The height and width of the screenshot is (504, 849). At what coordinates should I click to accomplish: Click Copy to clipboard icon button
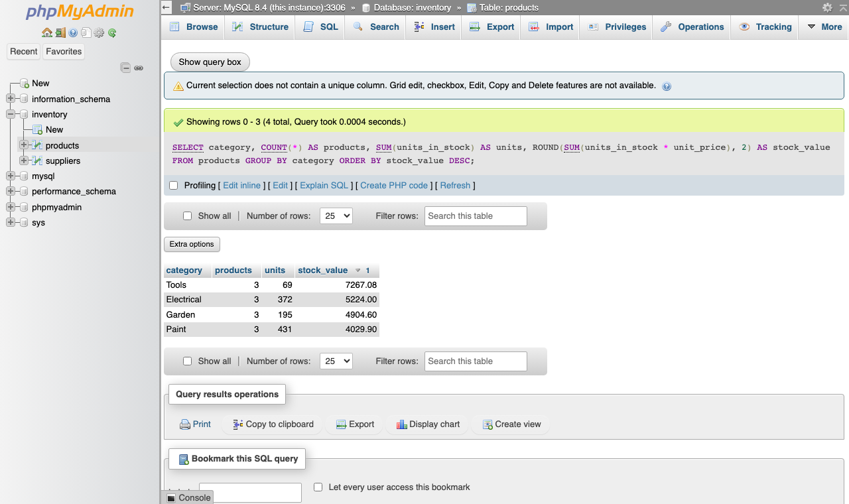pos(273,424)
